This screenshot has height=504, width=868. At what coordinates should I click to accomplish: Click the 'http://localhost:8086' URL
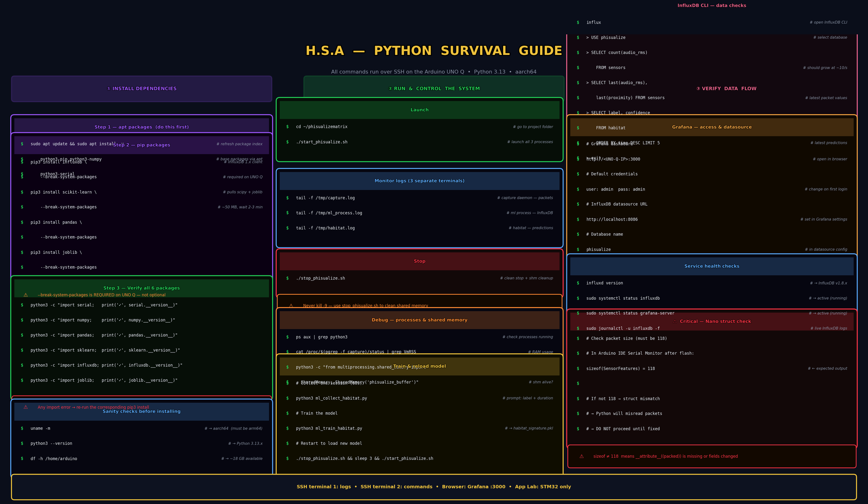coord(612,219)
